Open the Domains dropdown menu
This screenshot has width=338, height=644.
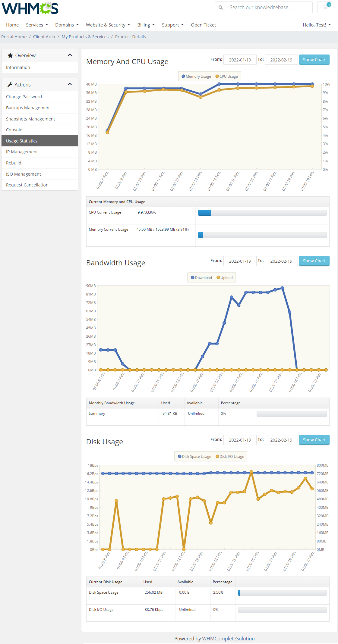pyautogui.click(x=67, y=25)
